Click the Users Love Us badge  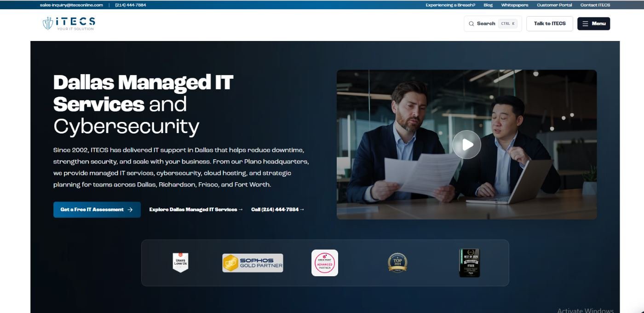180,262
